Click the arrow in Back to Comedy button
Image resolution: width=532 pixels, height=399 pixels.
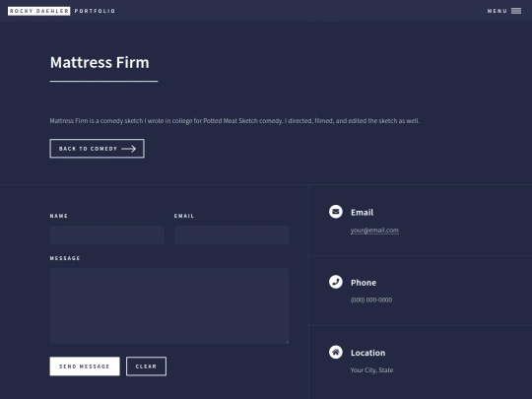129,149
